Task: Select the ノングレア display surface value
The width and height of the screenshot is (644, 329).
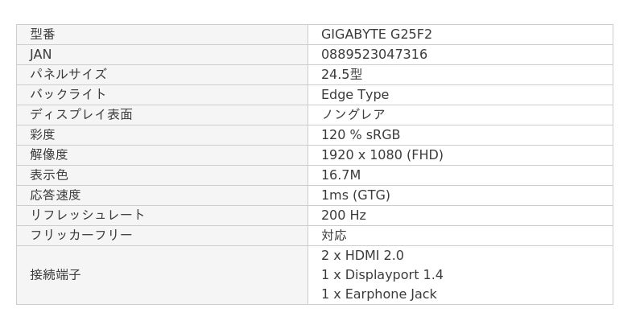Action: (353, 115)
